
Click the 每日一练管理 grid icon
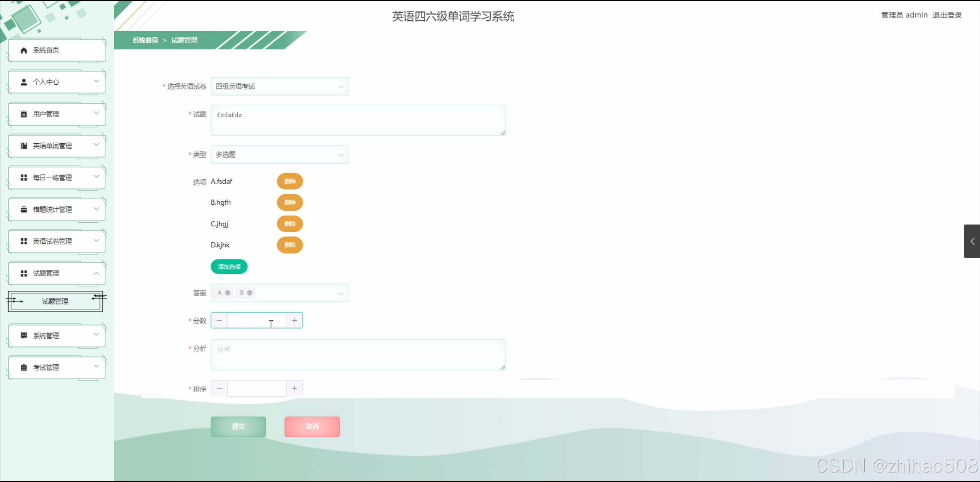click(23, 177)
